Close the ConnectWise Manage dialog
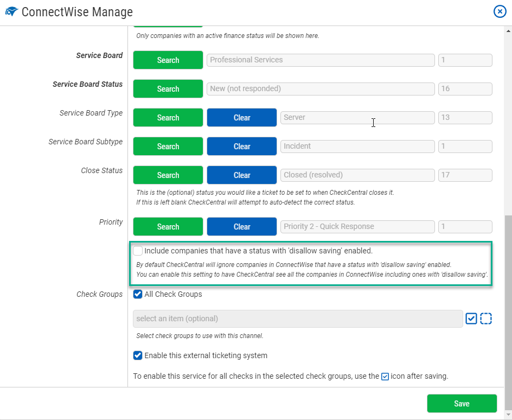This screenshot has width=512, height=420. click(x=500, y=11)
